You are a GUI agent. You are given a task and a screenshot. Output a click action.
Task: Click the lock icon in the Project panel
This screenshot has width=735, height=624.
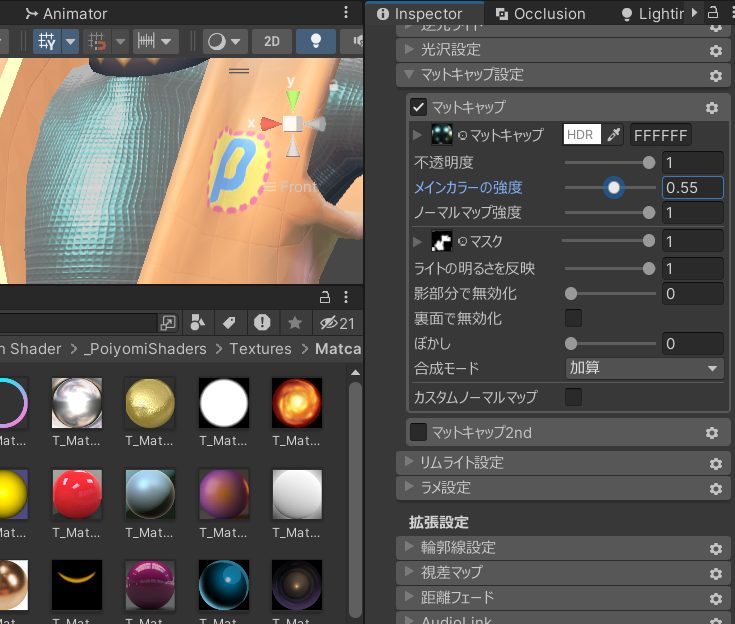tap(324, 297)
